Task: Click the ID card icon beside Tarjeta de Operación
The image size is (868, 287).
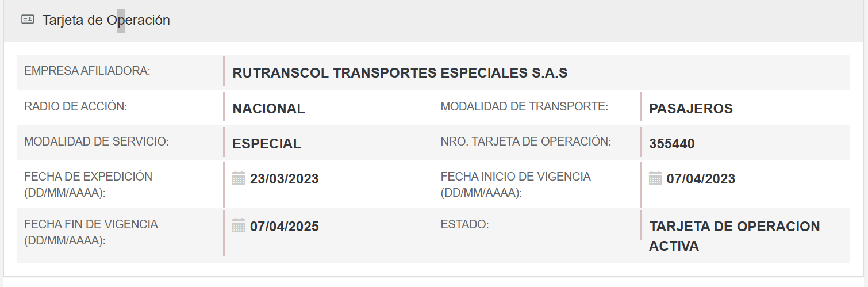Action: click(x=28, y=20)
